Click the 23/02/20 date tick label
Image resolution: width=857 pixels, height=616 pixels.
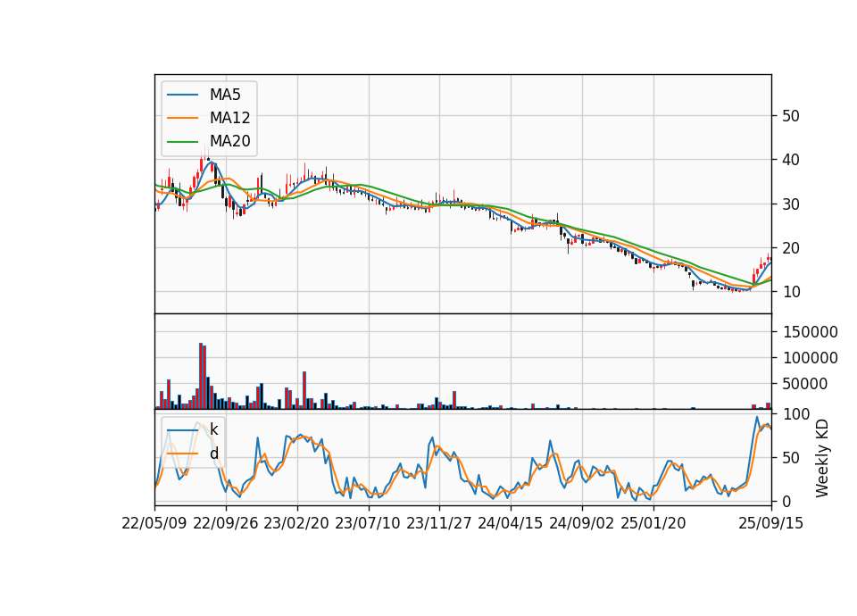point(296,523)
